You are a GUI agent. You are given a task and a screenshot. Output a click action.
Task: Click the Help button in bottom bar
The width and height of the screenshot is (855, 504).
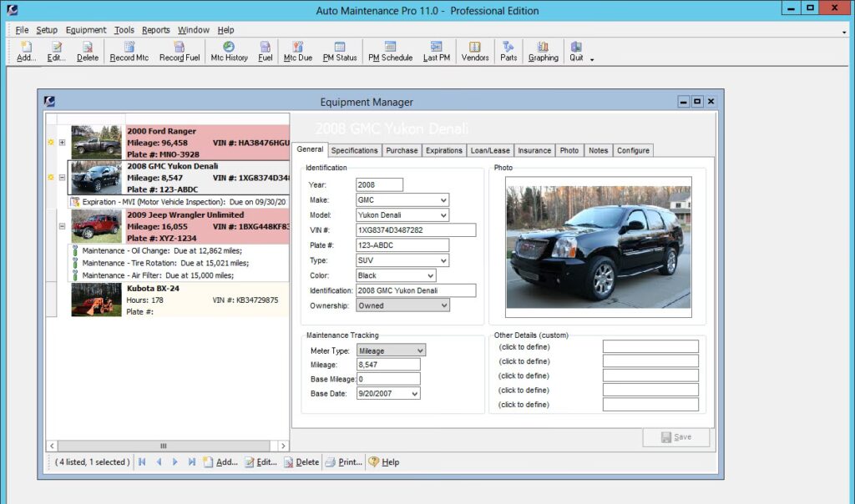click(383, 461)
